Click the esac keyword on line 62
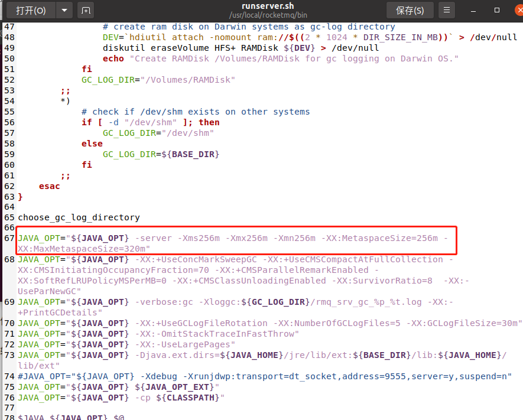This screenshot has height=420, width=523. [48, 185]
